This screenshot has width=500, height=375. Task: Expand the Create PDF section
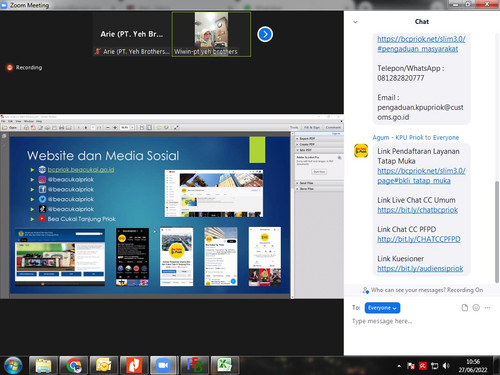click(x=319, y=144)
